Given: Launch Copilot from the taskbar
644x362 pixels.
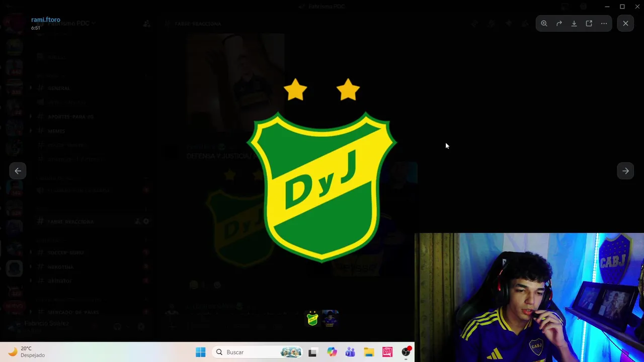Looking at the screenshot, I should (x=332, y=352).
